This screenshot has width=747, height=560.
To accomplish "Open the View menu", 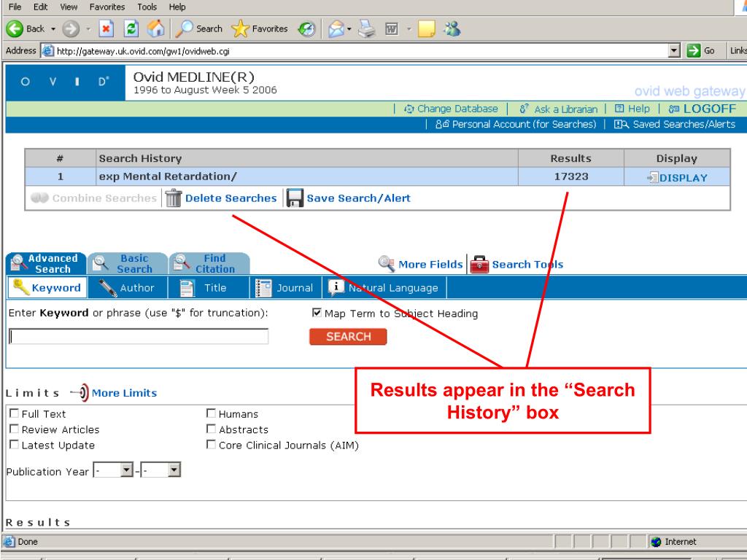I will pyautogui.click(x=69, y=7).
